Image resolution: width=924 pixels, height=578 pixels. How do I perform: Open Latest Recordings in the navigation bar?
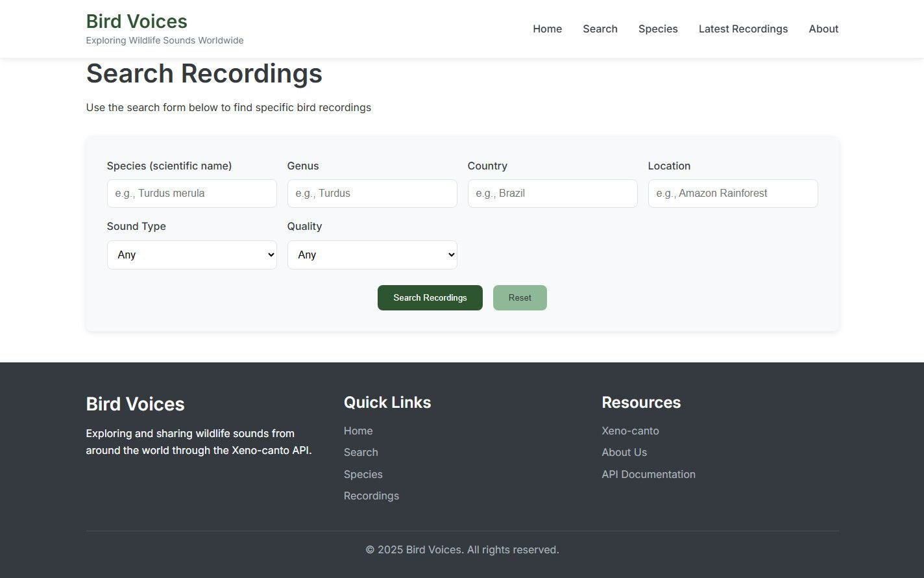click(743, 29)
